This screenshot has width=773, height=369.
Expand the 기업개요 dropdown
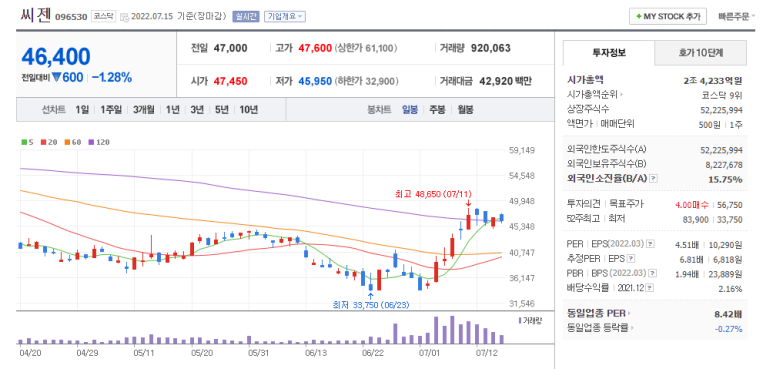pyautogui.click(x=285, y=16)
